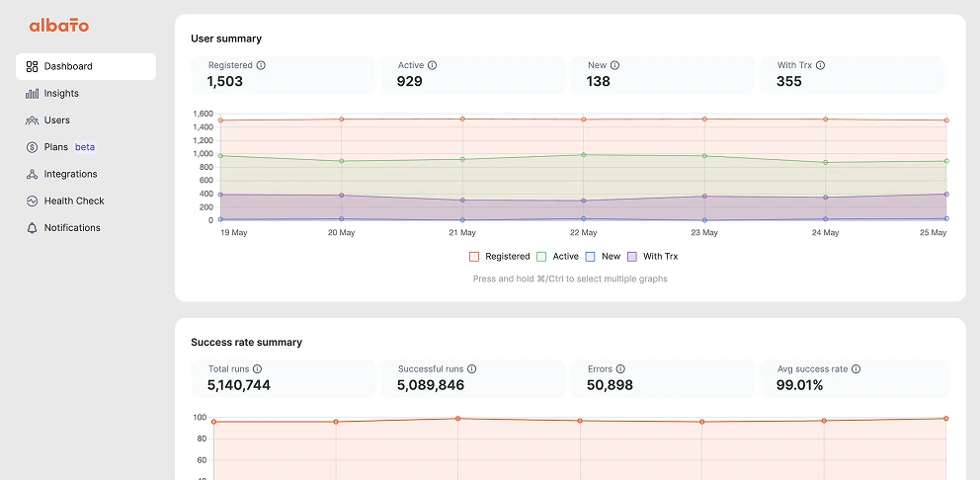Click the Success rate summary heading
980x480 pixels.
pyautogui.click(x=246, y=342)
